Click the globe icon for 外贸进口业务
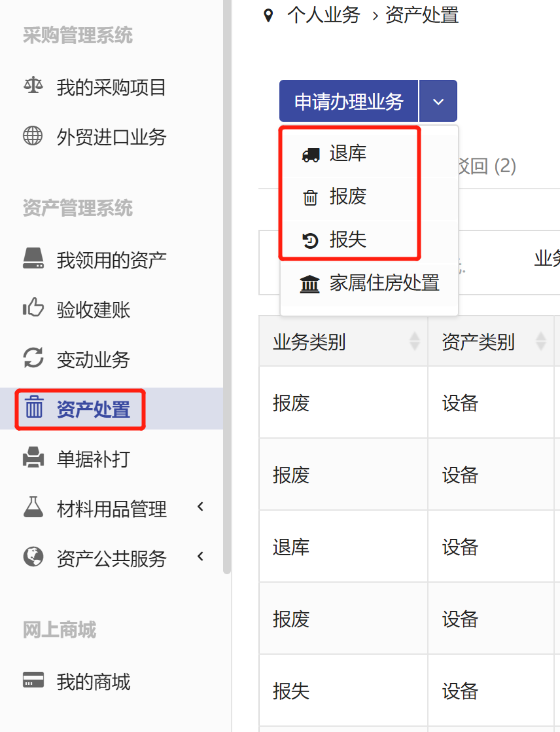The width and height of the screenshot is (560, 732). pos(33,136)
